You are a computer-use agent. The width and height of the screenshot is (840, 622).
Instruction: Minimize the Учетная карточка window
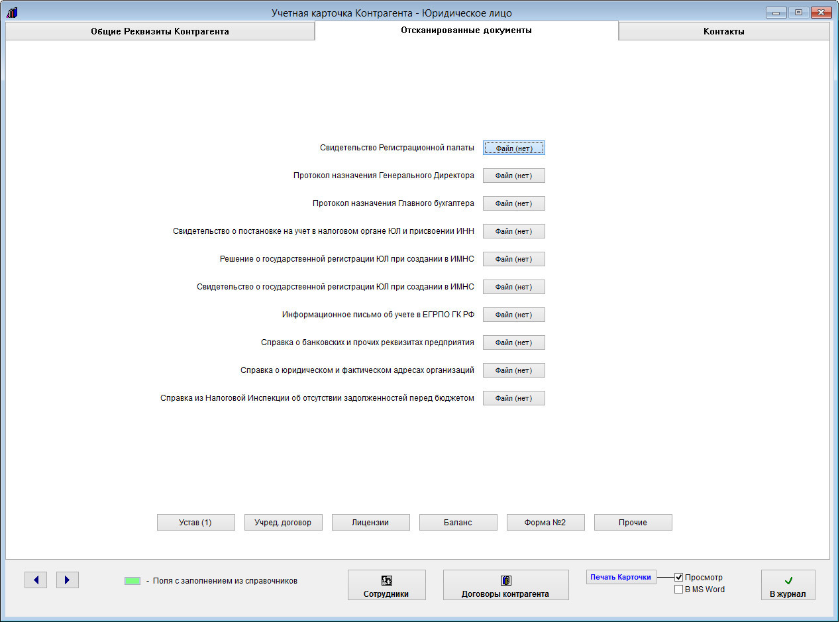pos(775,13)
